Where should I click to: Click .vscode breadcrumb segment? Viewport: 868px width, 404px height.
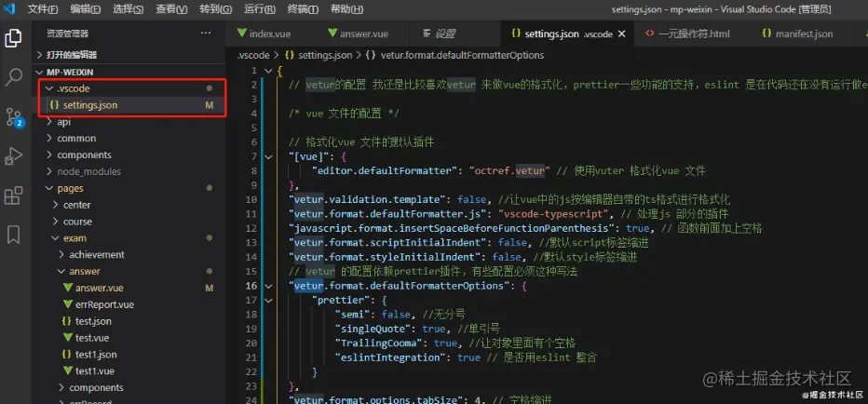point(253,55)
